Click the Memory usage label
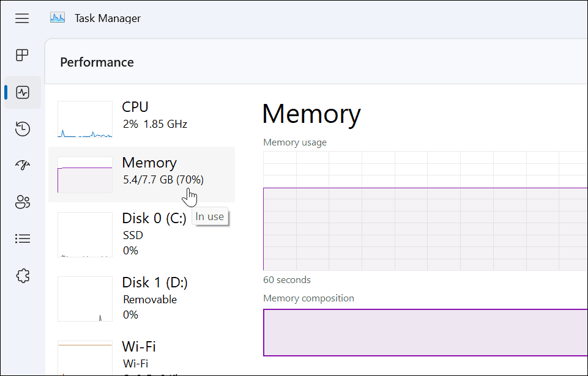The image size is (588, 376). tap(295, 142)
